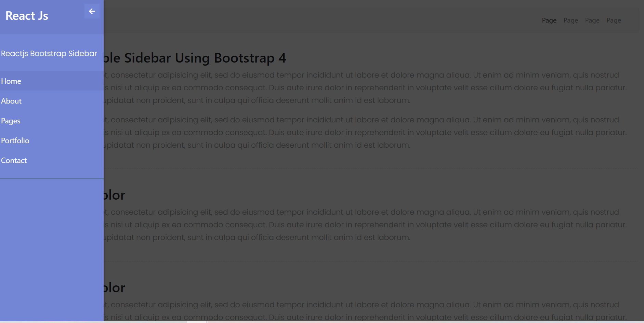
Task: Select the second Page navbar link
Action: tap(570, 20)
